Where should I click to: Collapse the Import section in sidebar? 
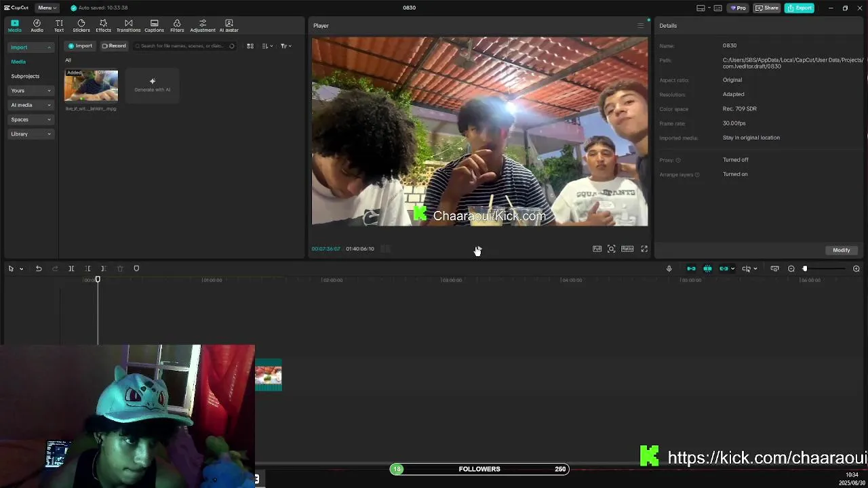tap(31, 47)
